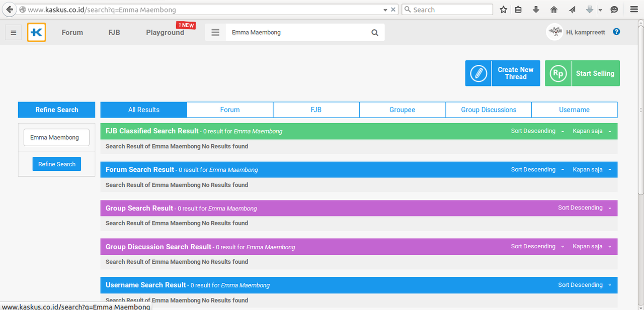Open Forum Search Result Kapan saja dropdown
Screen dimensions: 644x310
[592, 170]
